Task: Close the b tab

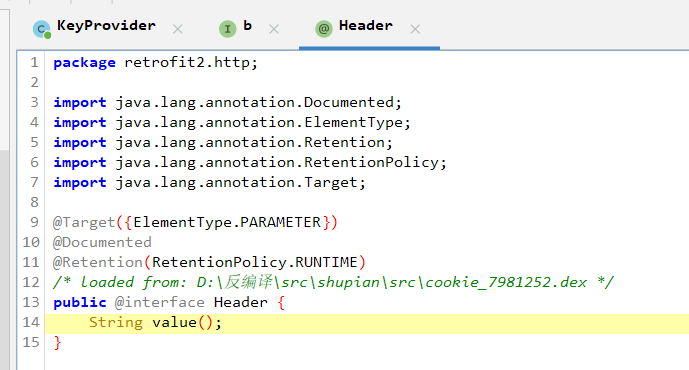Action: tap(274, 29)
